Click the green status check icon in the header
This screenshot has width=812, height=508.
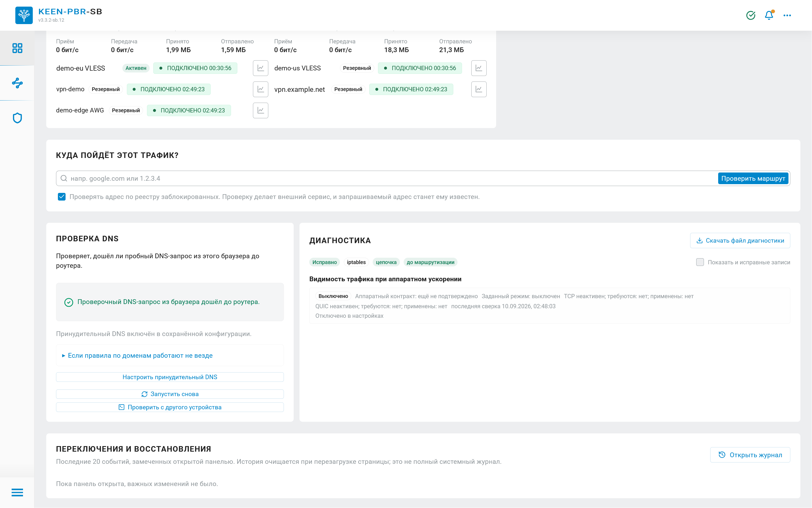pos(751,15)
